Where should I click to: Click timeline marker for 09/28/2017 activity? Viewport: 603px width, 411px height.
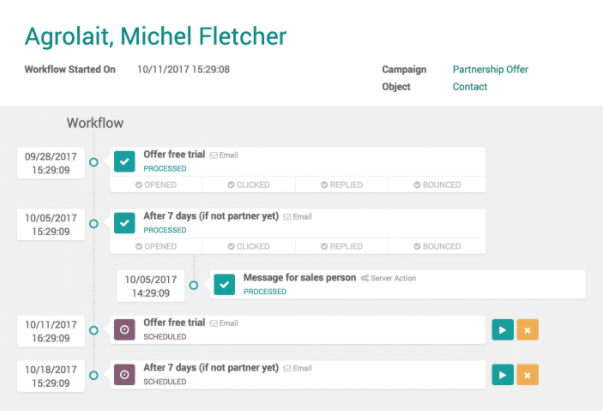click(94, 162)
